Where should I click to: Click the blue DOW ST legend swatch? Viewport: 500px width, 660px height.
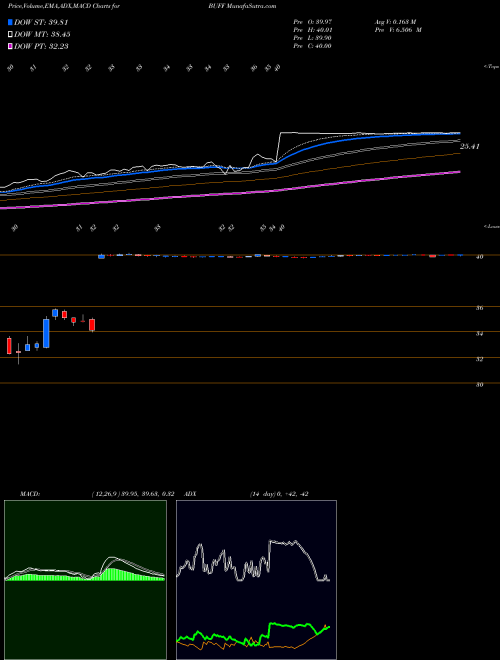click(x=11, y=22)
